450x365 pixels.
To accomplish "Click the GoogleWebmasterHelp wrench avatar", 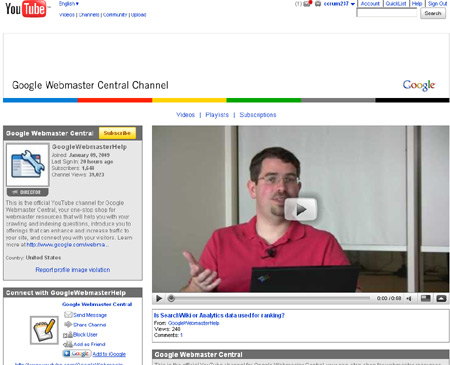I will (28, 165).
